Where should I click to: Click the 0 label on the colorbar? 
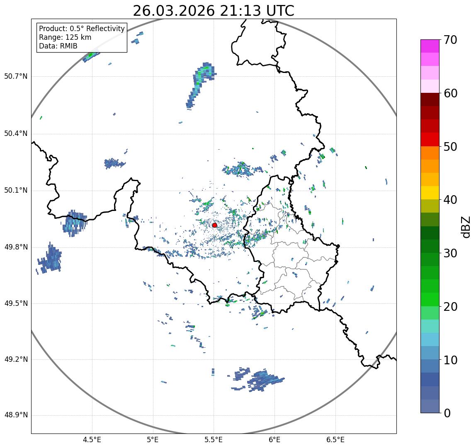point(447,413)
